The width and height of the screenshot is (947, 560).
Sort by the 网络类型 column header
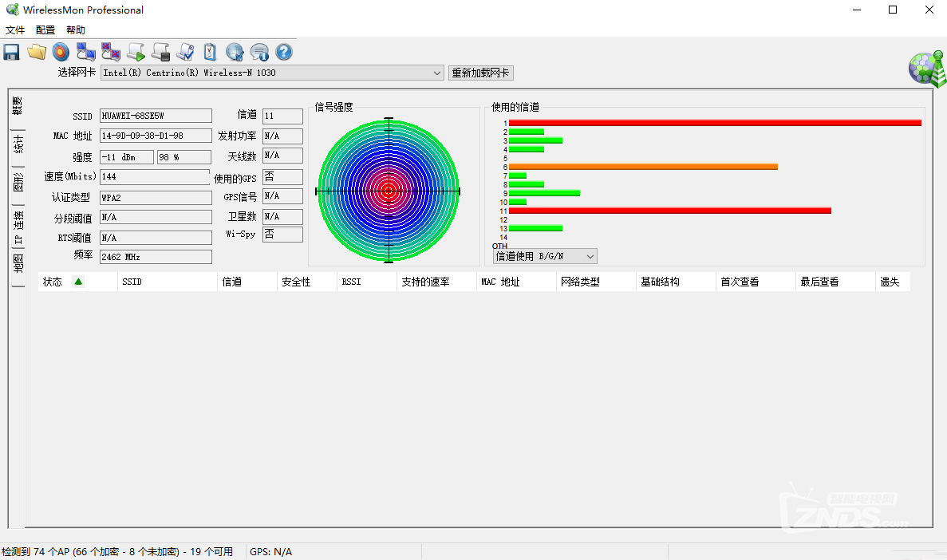tap(596, 282)
